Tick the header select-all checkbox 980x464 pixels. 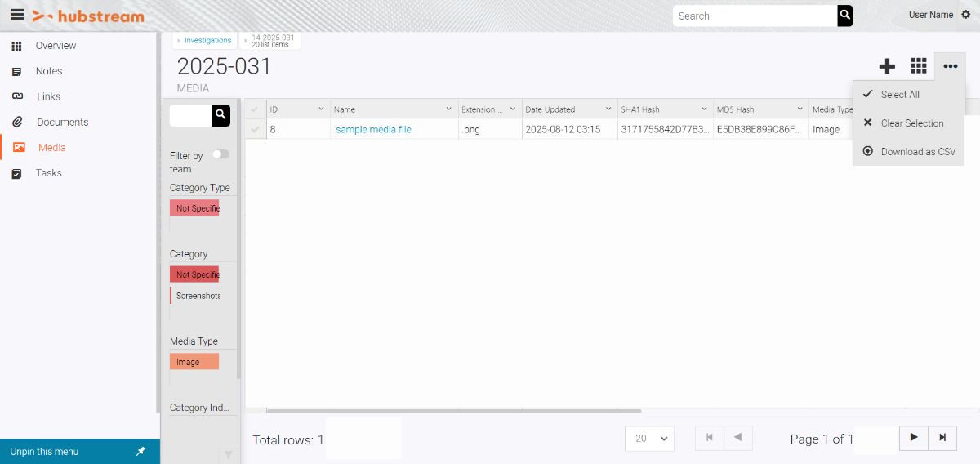coord(256,109)
